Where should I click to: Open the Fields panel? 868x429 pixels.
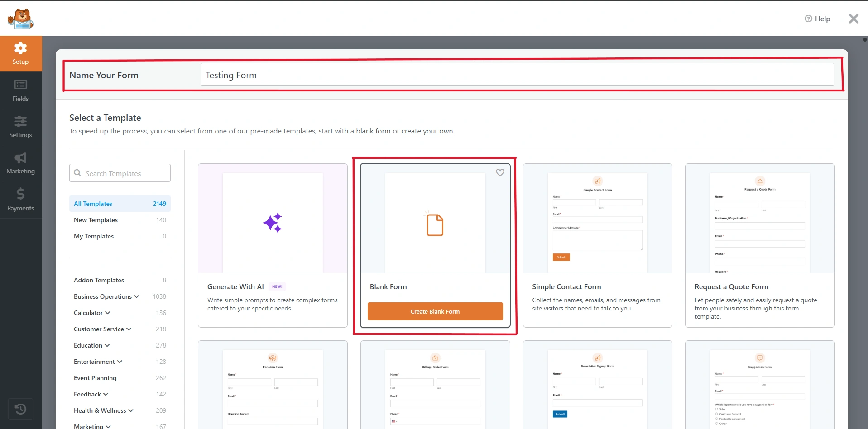[x=21, y=91]
